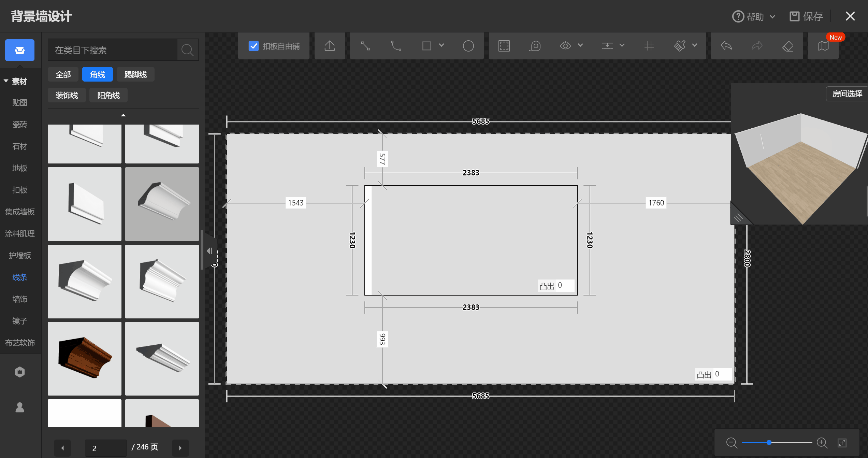The image size is (868, 458).
Task: Select the line drawing tool
Action: tap(365, 46)
